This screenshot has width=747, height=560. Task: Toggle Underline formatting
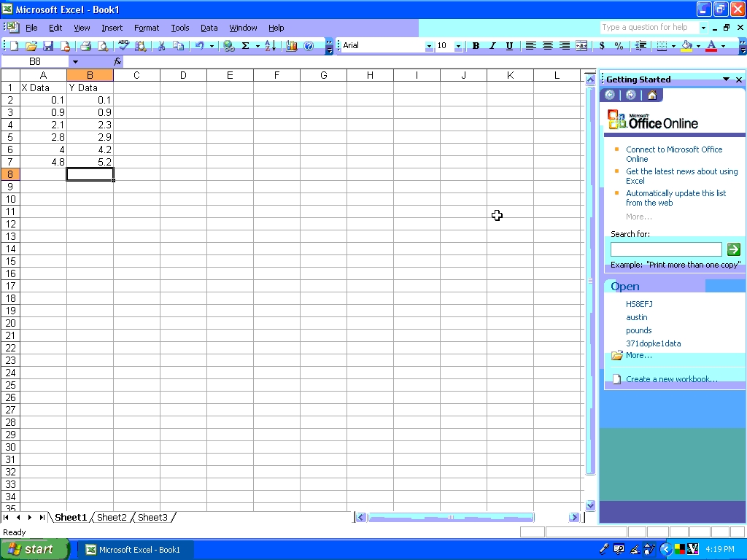509,46
